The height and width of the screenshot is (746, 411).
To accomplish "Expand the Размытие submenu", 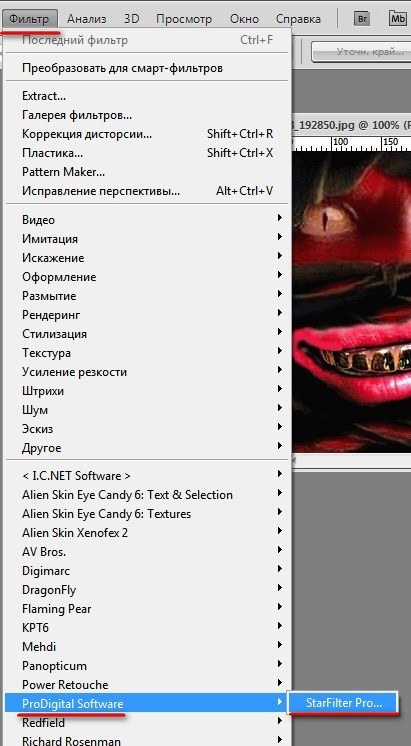I will coord(147,295).
